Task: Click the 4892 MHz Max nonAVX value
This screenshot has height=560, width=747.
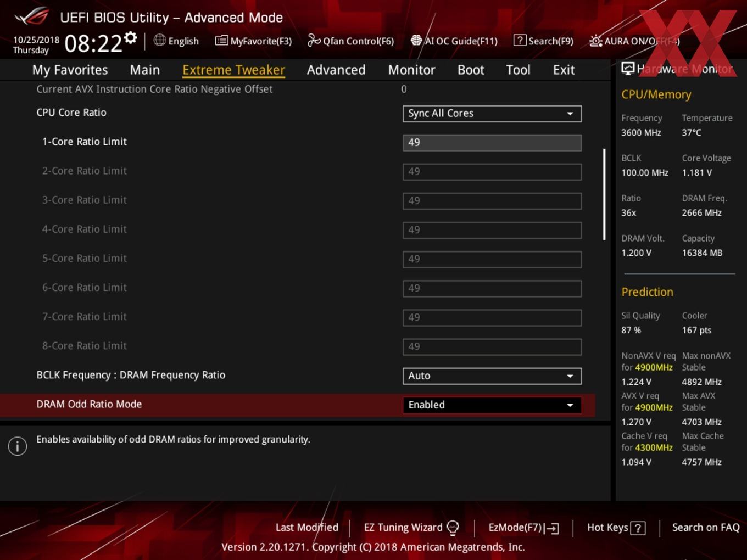Action: click(x=701, y=382)
